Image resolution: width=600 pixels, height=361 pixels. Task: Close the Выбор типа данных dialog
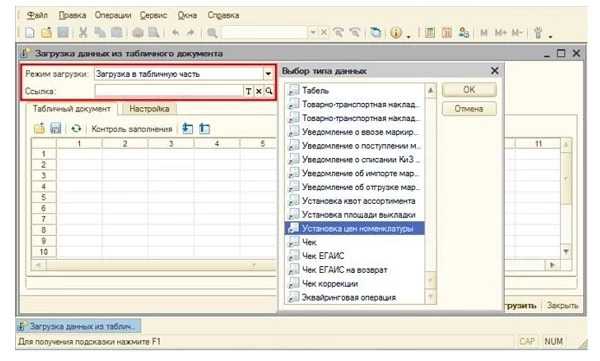coord(494,71)
